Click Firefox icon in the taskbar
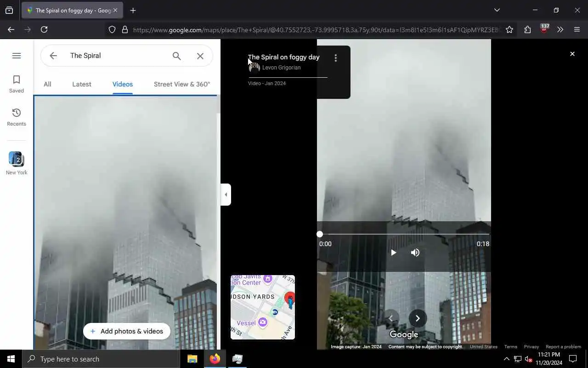The height and width of the screenshot is (368, 588). [215, 359]
